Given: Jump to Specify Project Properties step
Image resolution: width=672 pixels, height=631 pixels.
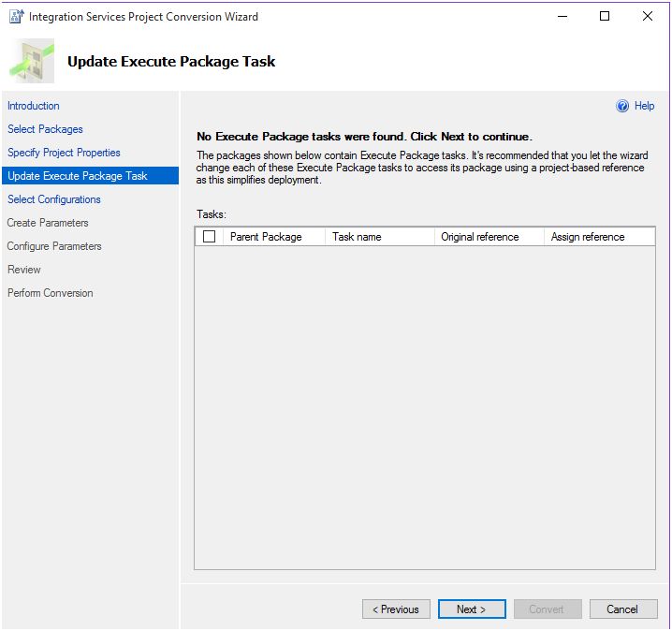Looking at the screenshot, I should [x=64, y=153].
